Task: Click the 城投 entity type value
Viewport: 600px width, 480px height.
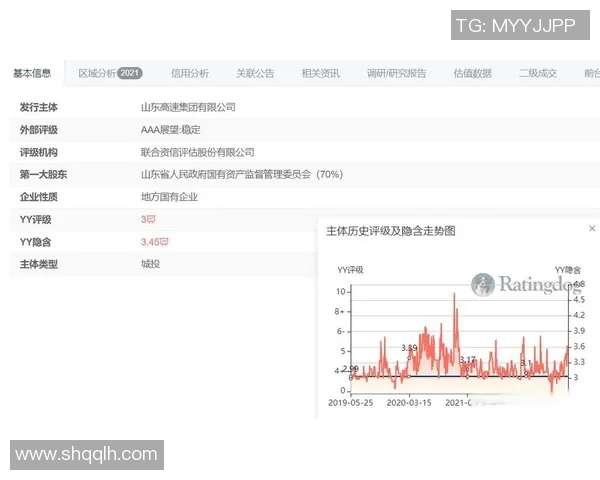Action: (x=150, y=264)
